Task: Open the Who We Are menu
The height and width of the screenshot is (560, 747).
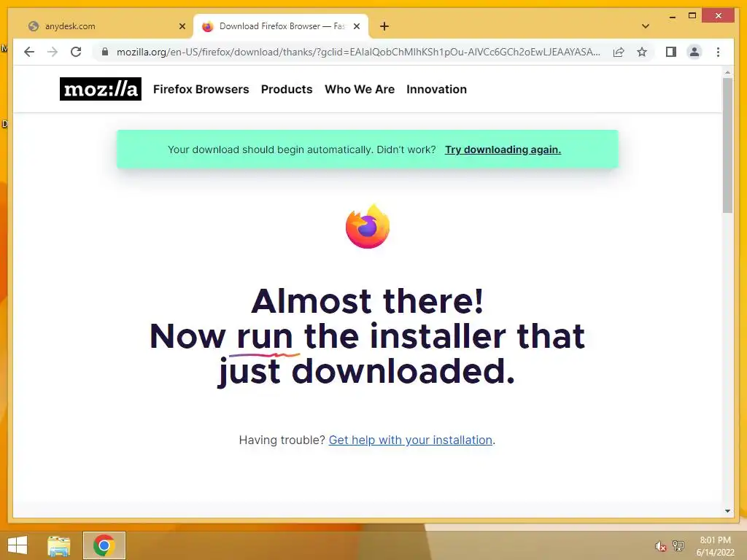Action: click(x=360, y=90)
